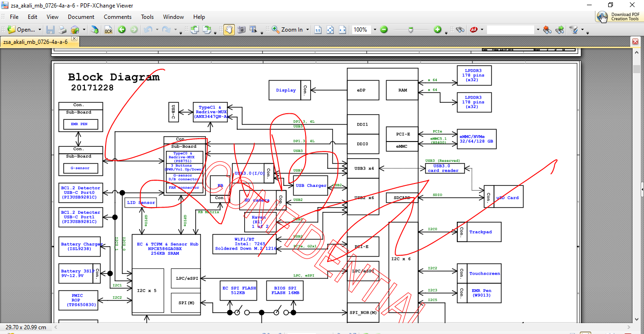The image size is (644, 334).
Task: Select the Snapshot camera tool
Action: tap(241, 30)
